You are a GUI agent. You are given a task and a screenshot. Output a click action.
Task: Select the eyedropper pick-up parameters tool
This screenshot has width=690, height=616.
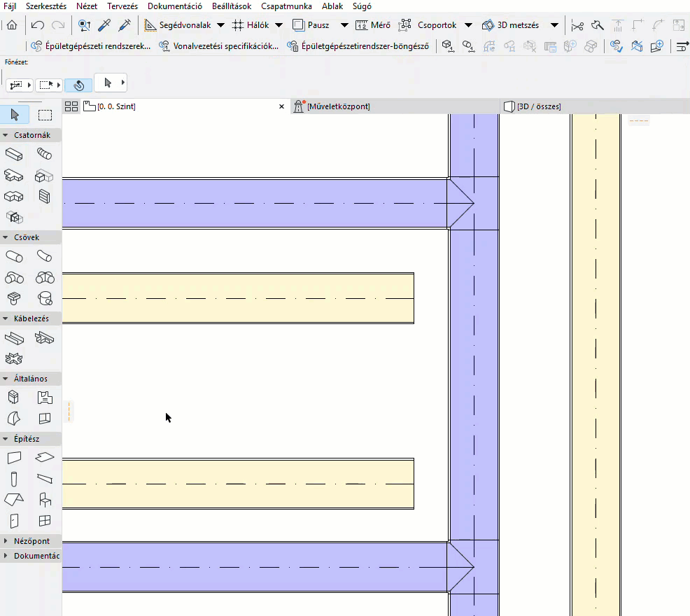[x=104, y=25]
